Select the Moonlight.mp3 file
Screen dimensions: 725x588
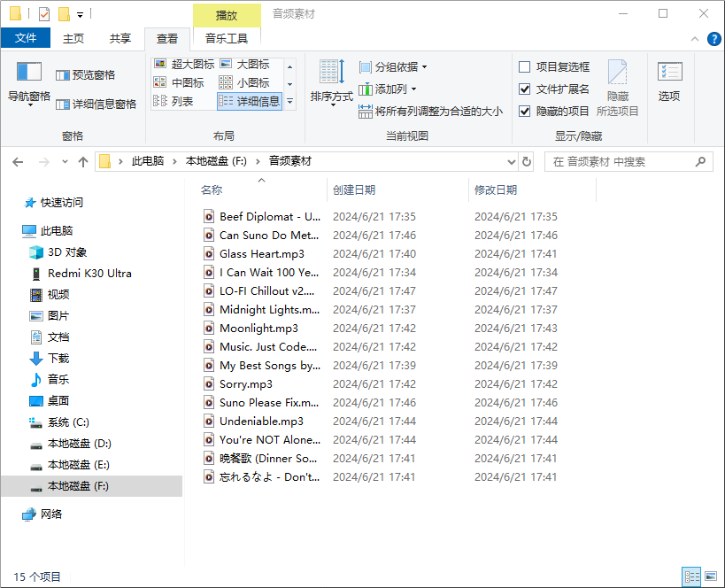[x=250, y=328]
